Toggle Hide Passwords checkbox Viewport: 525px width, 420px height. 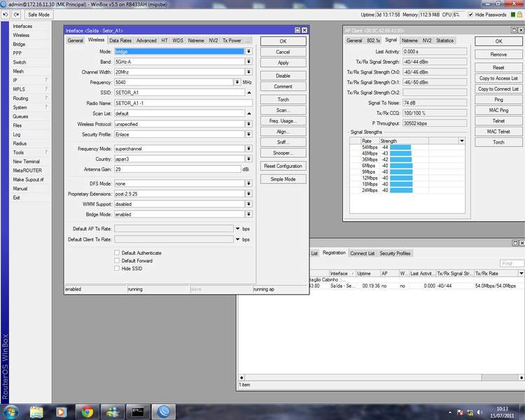470,15
